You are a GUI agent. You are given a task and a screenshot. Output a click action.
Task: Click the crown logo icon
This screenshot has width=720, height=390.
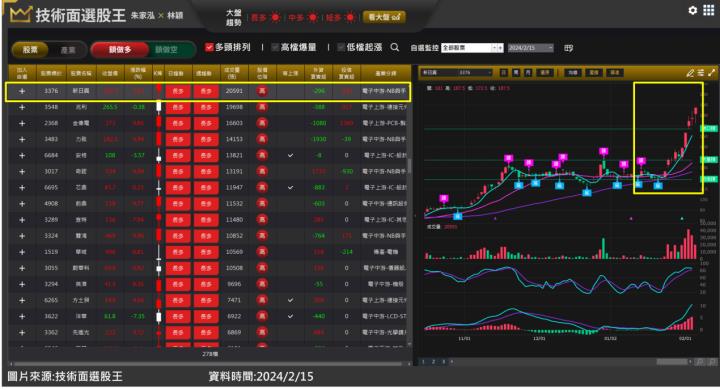click(x=20, y=14)
